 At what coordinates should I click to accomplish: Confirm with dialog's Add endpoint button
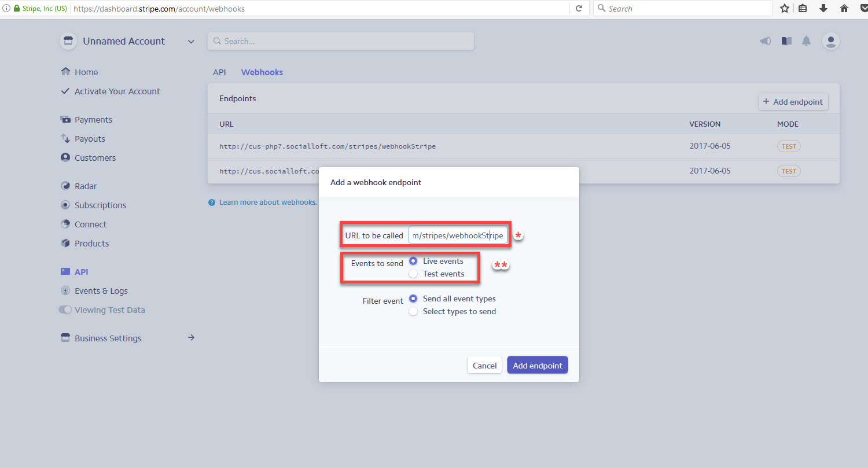pos(538,365)
